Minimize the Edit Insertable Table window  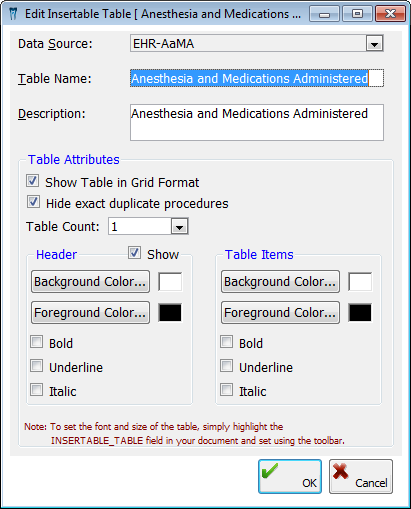click(324, 14)
